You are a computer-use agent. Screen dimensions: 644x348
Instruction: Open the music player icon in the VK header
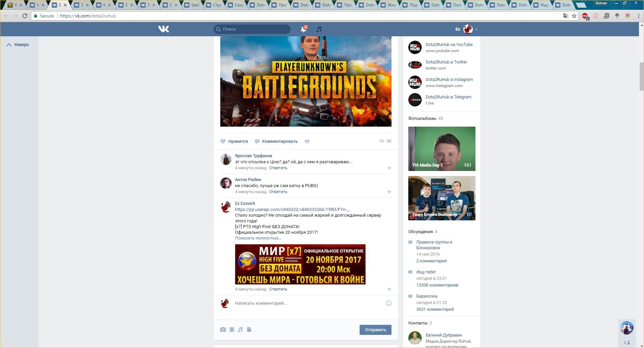point(319,29)
